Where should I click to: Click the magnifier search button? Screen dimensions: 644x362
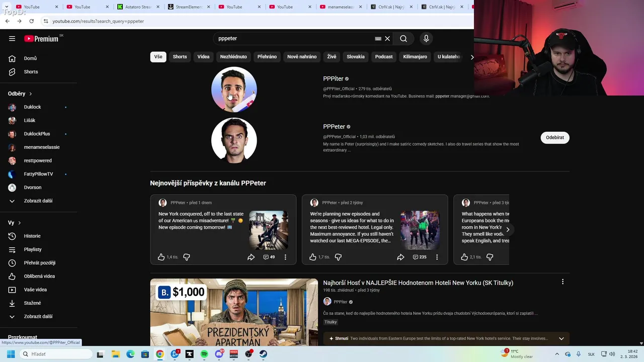[x=404, y=39]
